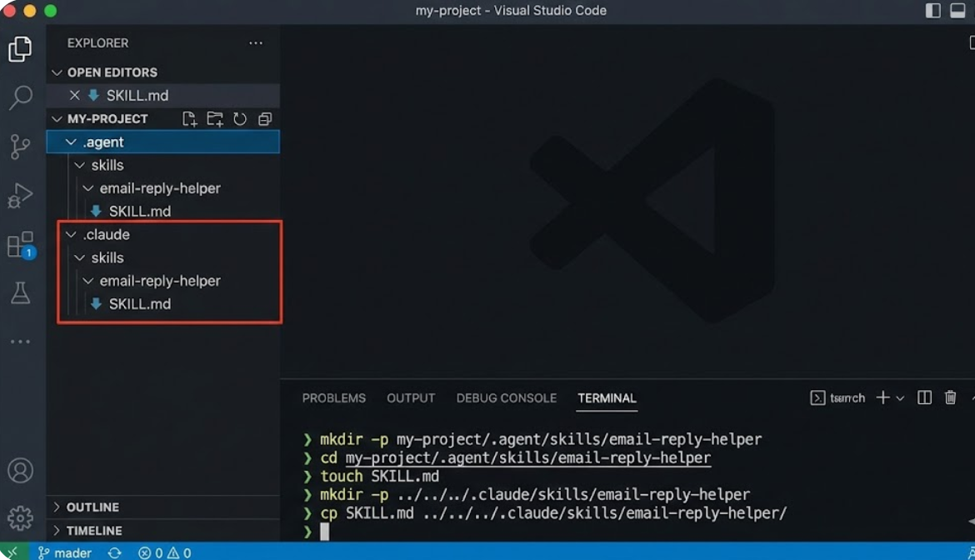Click the New File icon in explorer
Viewport: 975px width, 560px height.
[190, 119]
